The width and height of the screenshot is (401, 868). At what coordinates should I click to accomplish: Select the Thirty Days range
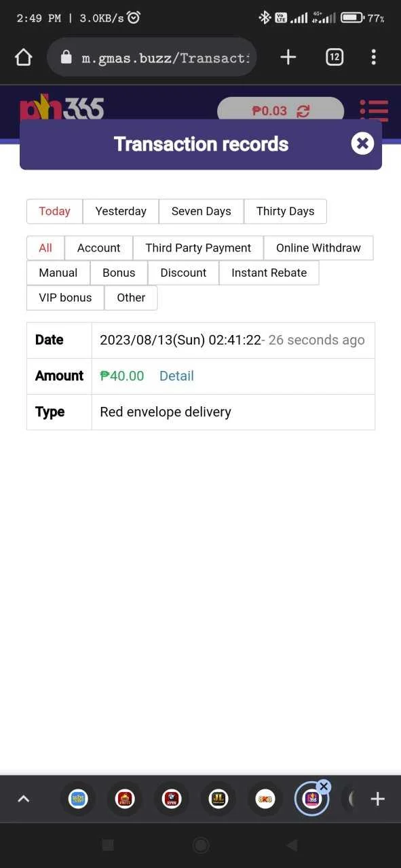tap(285, 211)
